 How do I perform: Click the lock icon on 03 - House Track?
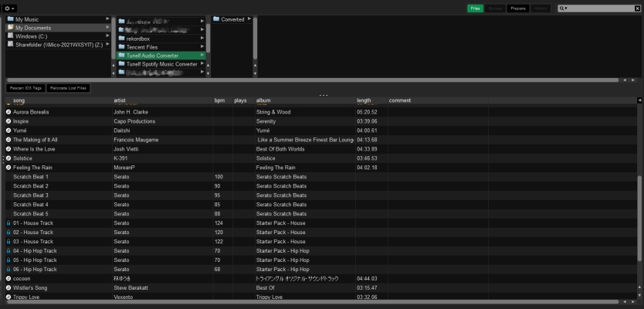[8, 241]
